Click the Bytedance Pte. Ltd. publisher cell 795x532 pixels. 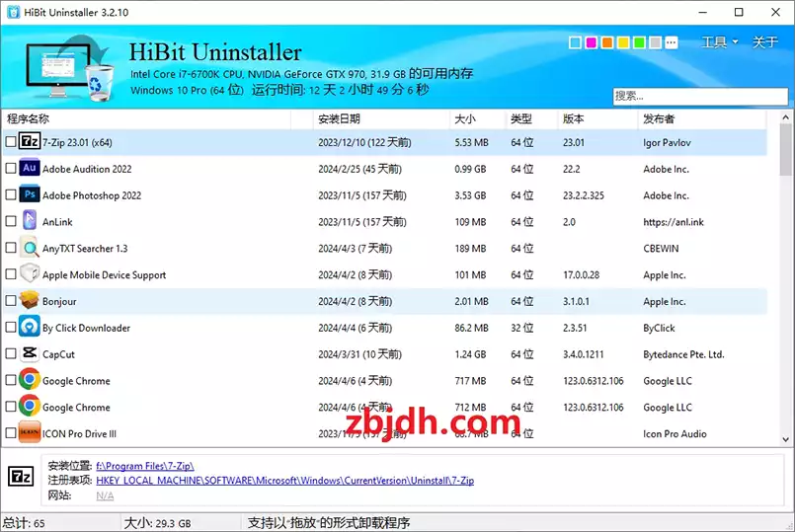(x=683, y=354)
